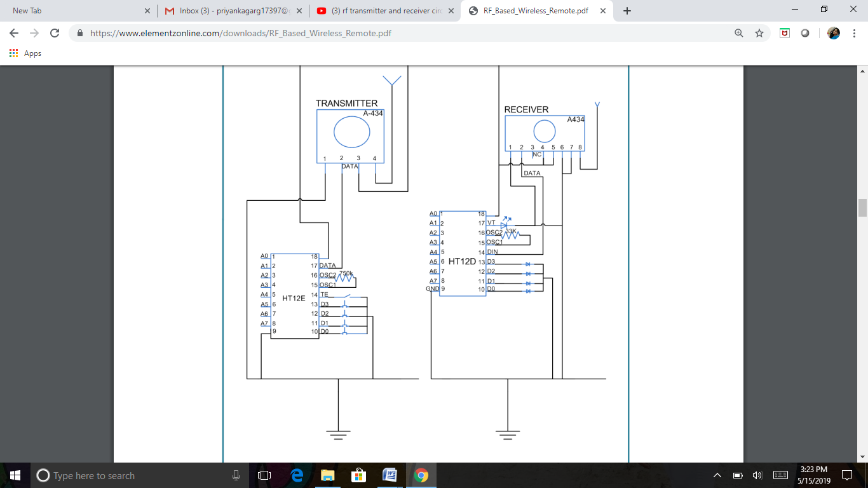The image size is (868, 488).
Task: Open the Action Center notifications
Action: pos(847,475)
